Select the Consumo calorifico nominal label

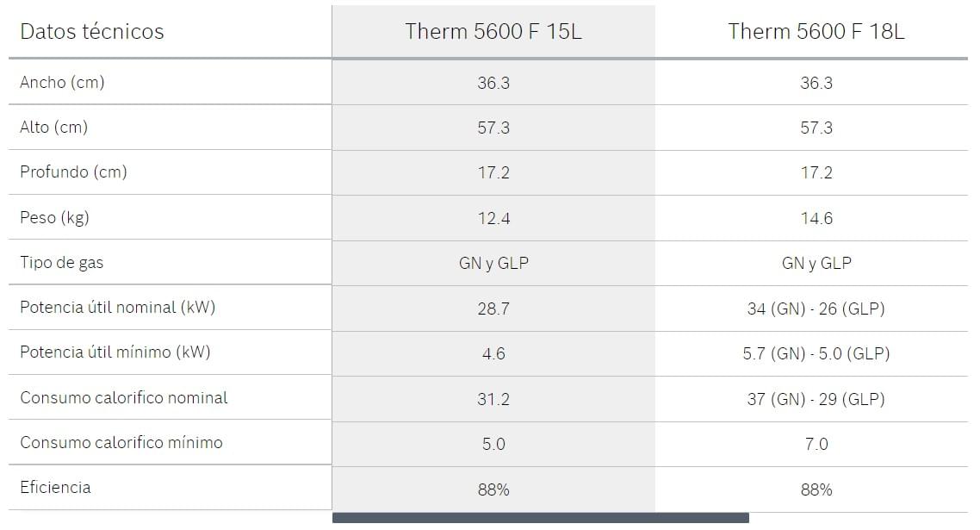coord(123,398)
